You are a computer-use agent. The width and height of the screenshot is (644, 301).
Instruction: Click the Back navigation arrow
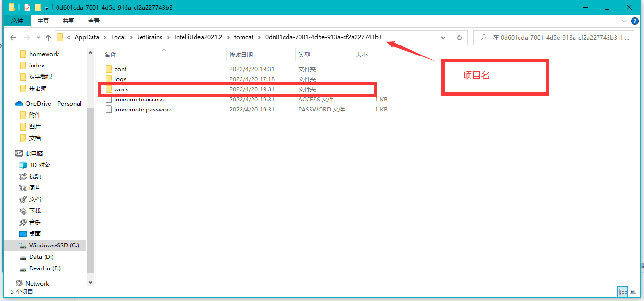13,38
